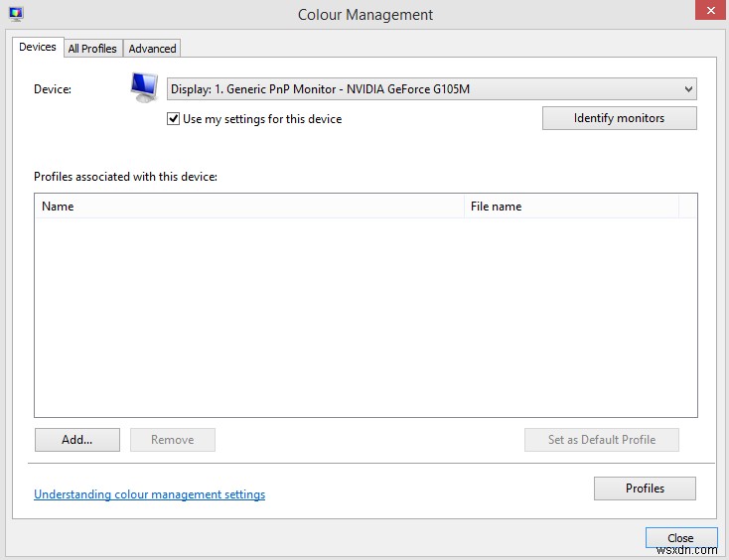
Task: Click the monitor icon beside Device
Action: (x=145, y=87)
